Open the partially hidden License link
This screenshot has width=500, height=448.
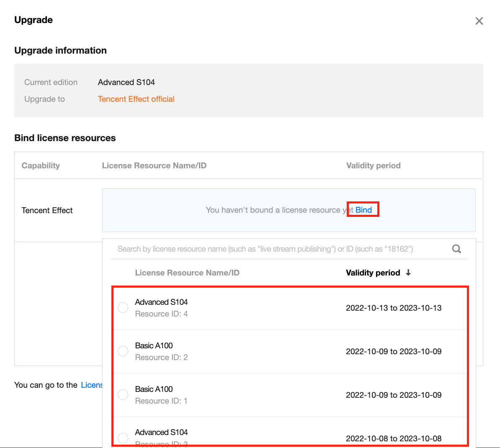pos(92,385)
